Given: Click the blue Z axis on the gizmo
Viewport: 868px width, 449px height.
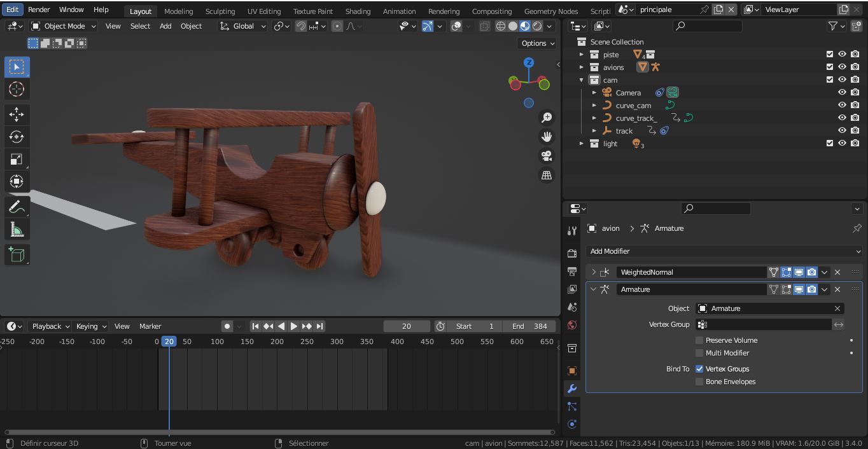Looking at the screenshot, I should coord(529,62).
